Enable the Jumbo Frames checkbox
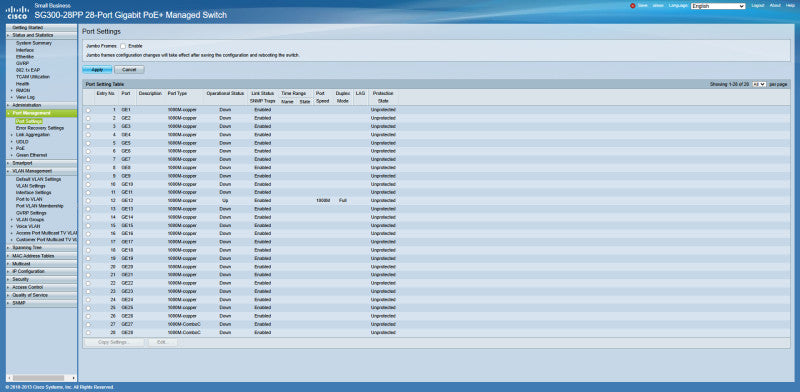 [123, 46]
